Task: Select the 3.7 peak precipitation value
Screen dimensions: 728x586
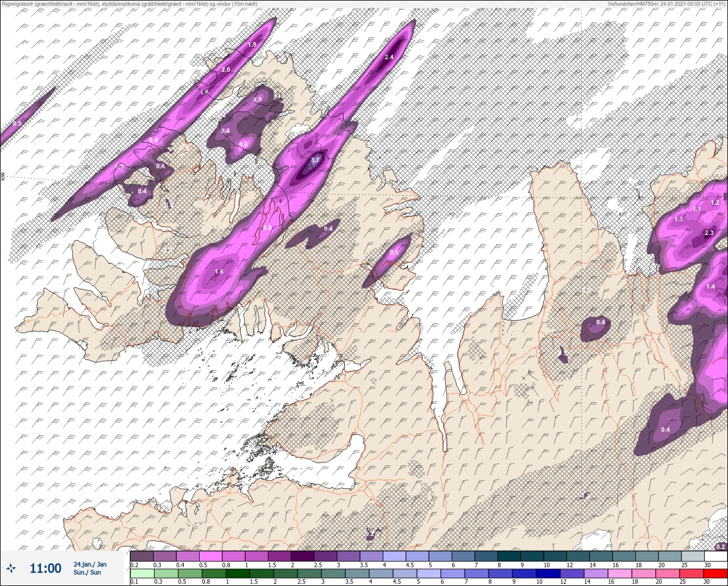Action: coord(315,160)
